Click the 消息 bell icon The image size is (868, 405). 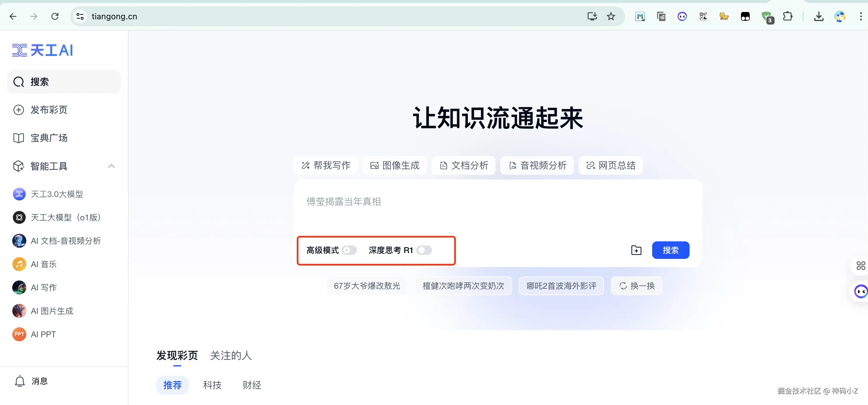(x=20, y=381)
